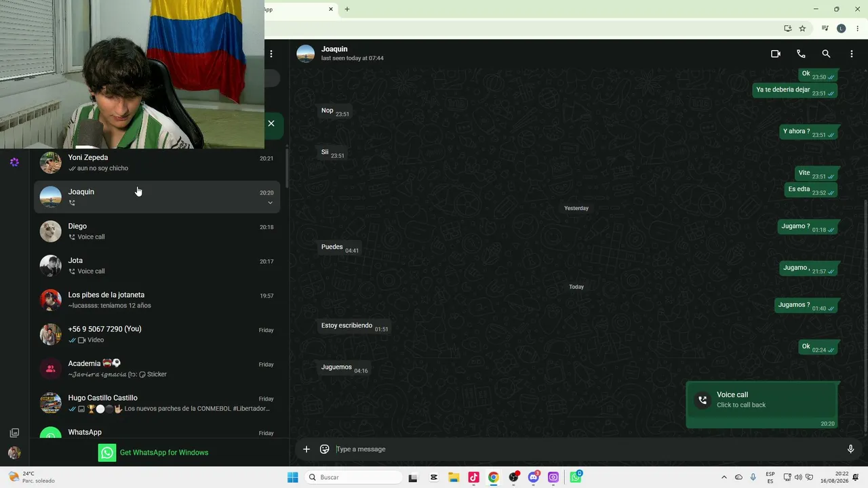This screenshot has width=868, height=488.
Task: Open the Yoni Zepeda chat
Action: tap(157, 163)
